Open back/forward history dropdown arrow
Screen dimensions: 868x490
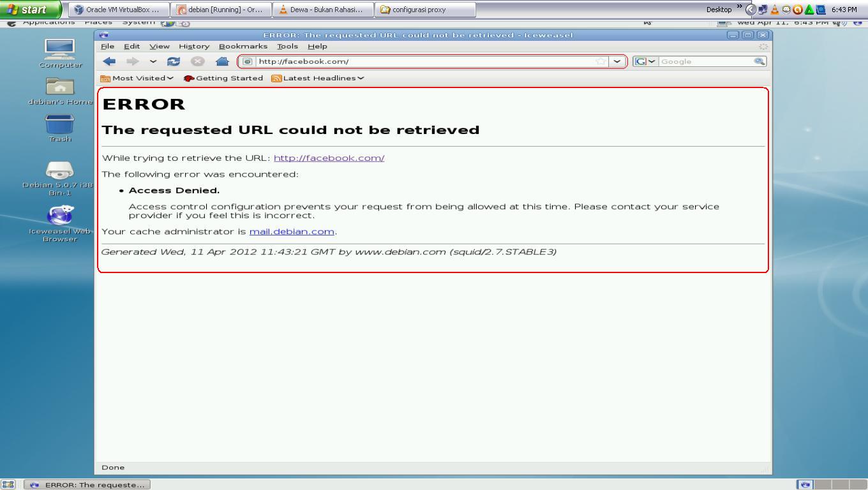pos(153,61)
